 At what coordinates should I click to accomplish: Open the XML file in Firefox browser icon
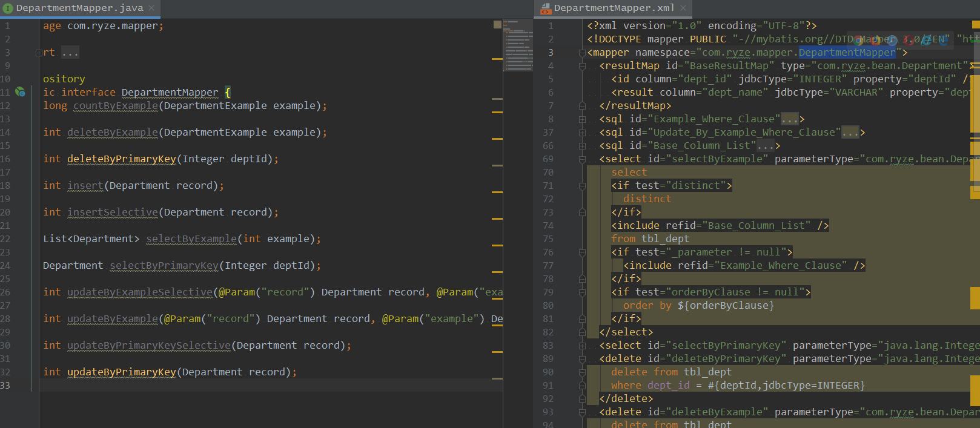(875, 40)
